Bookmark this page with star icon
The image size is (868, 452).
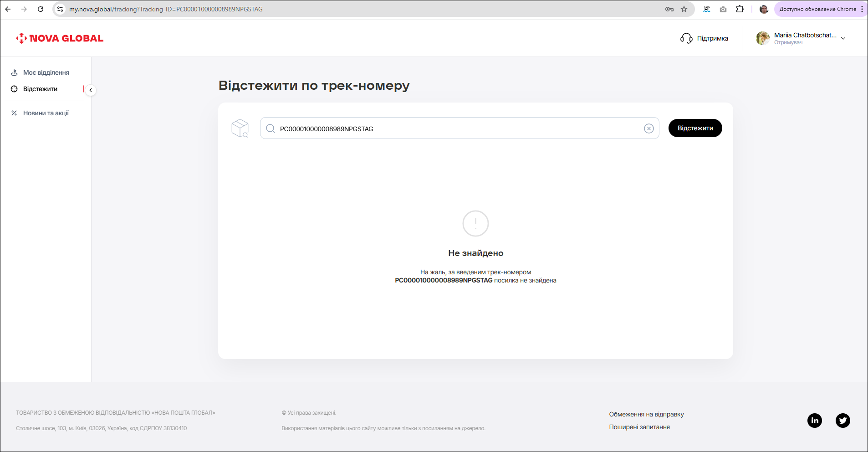click(684, 9)
